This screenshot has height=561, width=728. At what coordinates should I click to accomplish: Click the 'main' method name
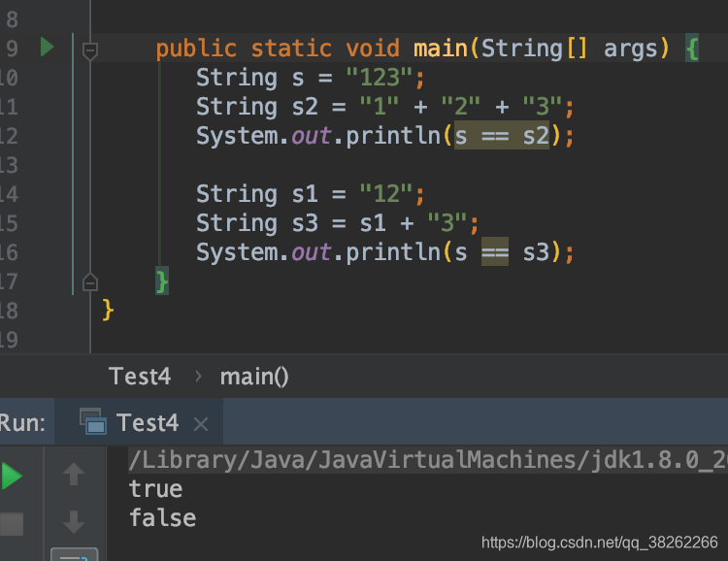pyautogui.click(x=440, y=49)
